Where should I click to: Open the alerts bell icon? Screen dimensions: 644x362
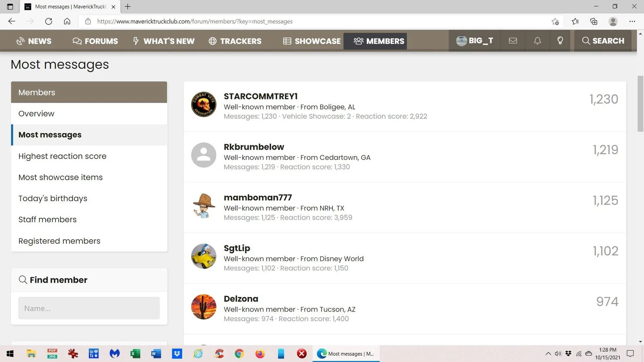click(538, 41)
